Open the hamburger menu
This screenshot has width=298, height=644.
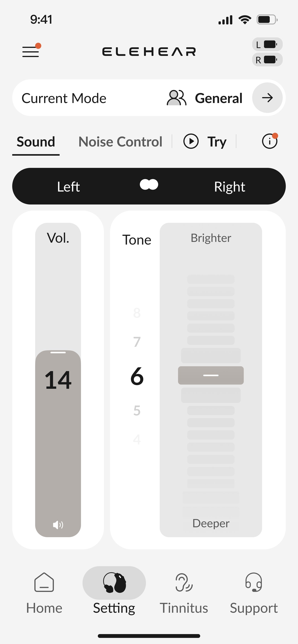[x=31, y=52]
